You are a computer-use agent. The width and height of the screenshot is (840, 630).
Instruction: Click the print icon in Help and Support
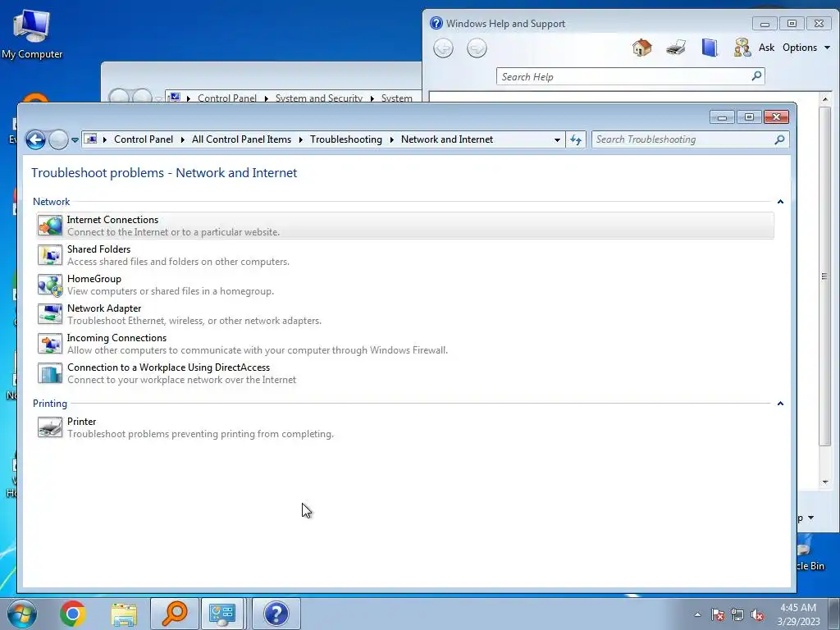pyautogui.click(x=676, y=48)
